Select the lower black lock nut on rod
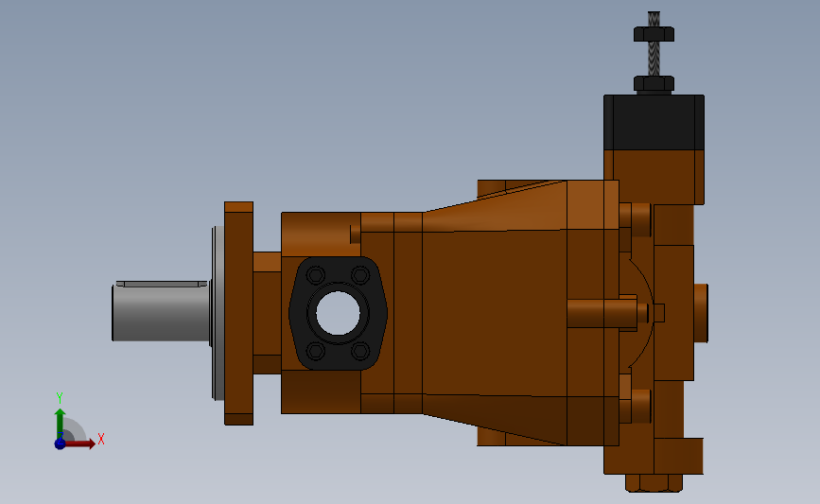Image resolution: width=820 pixels, height=504 pixels. click(x=654, y=83)
